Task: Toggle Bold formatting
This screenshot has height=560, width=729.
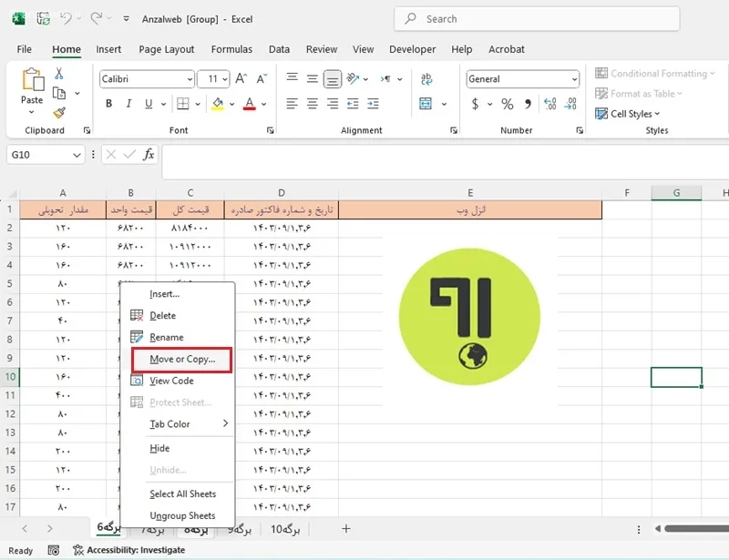Action: click(x=108, y=104)
